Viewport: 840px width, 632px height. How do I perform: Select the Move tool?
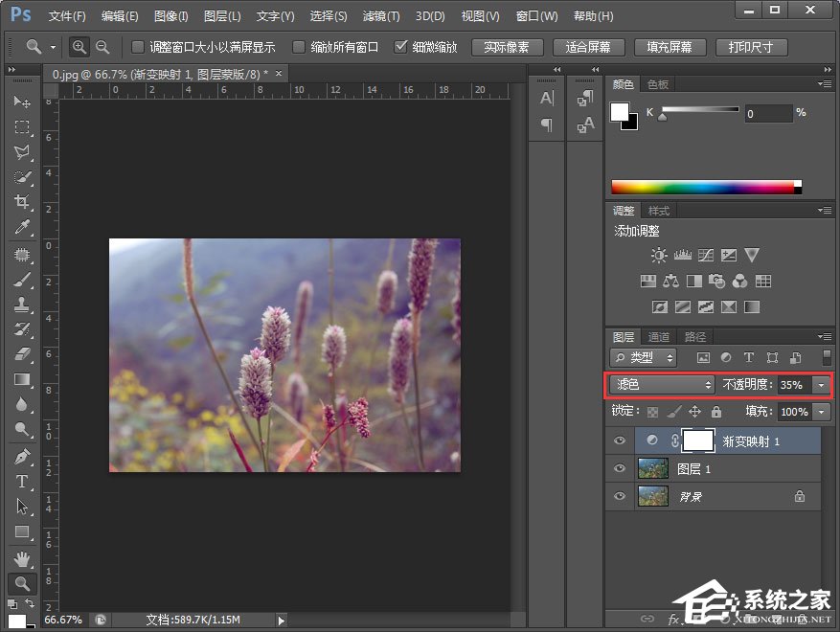21,102
